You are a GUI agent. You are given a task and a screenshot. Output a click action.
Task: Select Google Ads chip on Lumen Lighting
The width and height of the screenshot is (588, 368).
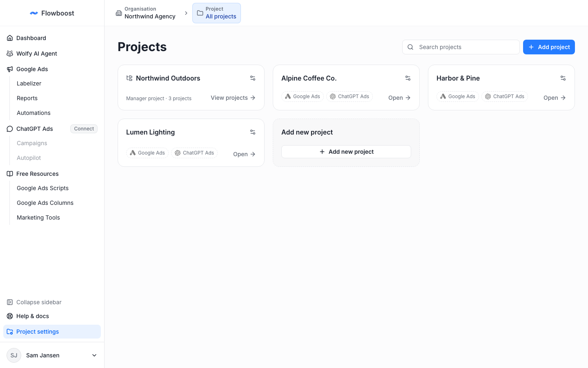click(x=147, y=153)
